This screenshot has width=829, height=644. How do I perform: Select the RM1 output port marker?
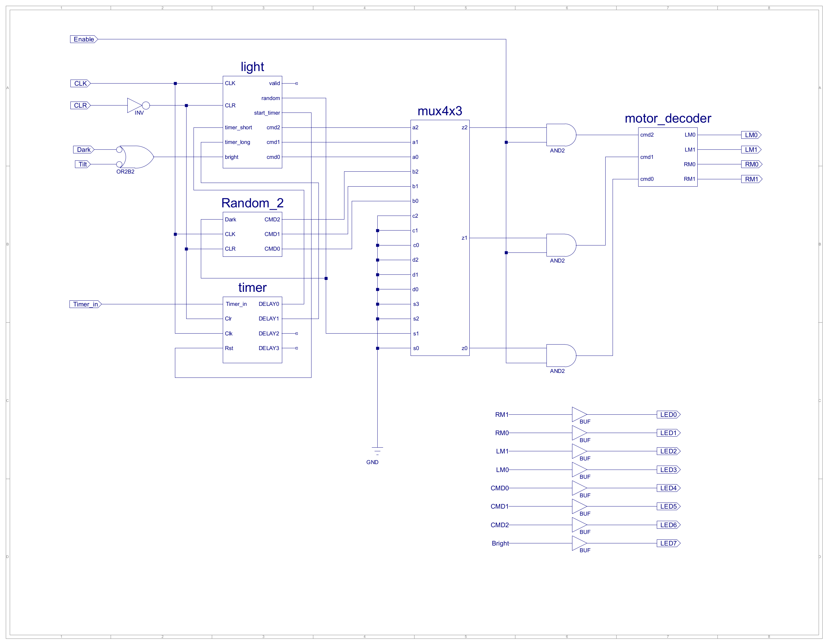(752, 179)
